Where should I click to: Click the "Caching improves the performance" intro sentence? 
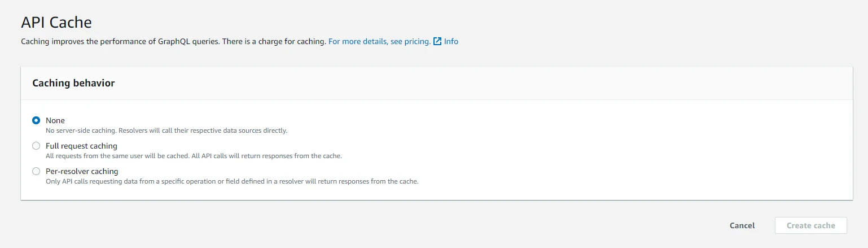click(x=120, y=41)
